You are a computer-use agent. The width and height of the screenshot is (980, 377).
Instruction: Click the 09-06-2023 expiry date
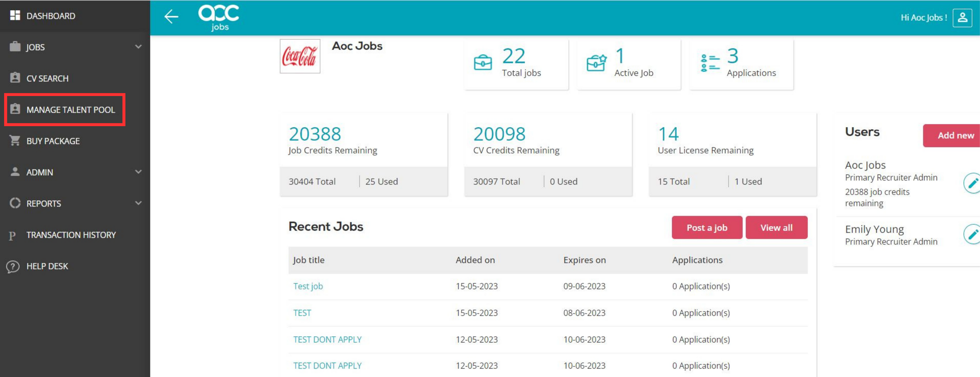coord(584,286)
